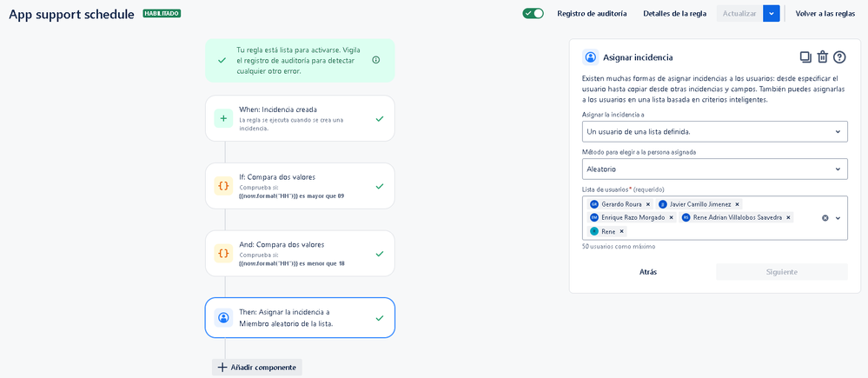The image size is (868, 378).
Task: Click the Enrique Razo Morgado avatar
Action: [x=594, y=217]
